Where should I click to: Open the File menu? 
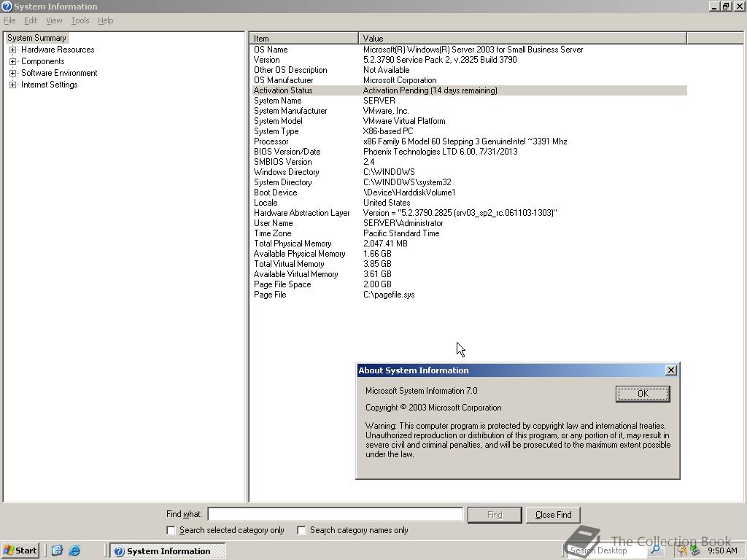point(9,20)
